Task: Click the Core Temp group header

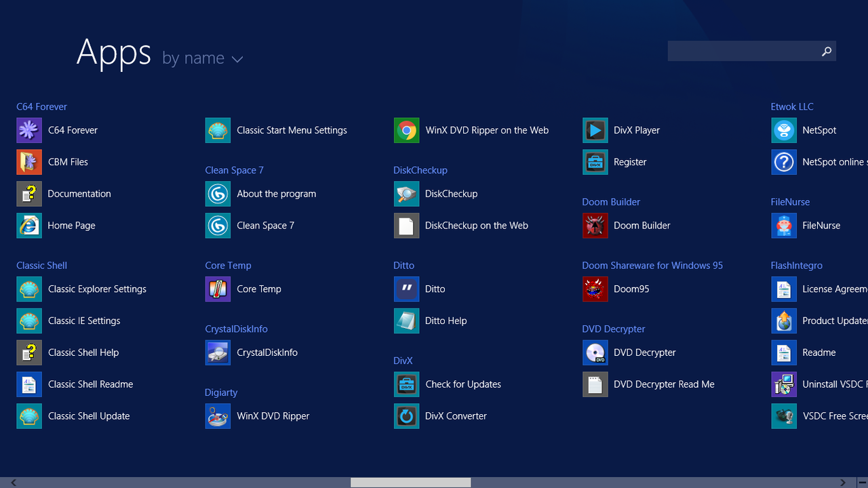Action: (228, 265)
